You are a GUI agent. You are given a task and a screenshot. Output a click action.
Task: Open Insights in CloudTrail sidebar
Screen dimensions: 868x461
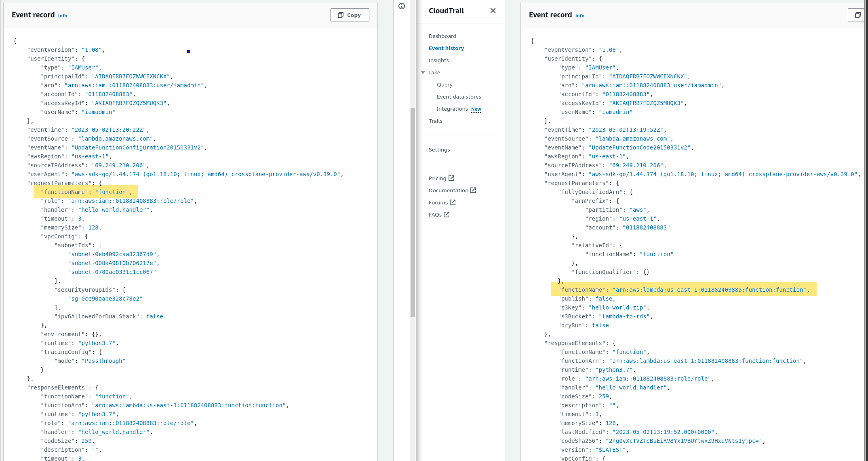[x=438, y=60]
